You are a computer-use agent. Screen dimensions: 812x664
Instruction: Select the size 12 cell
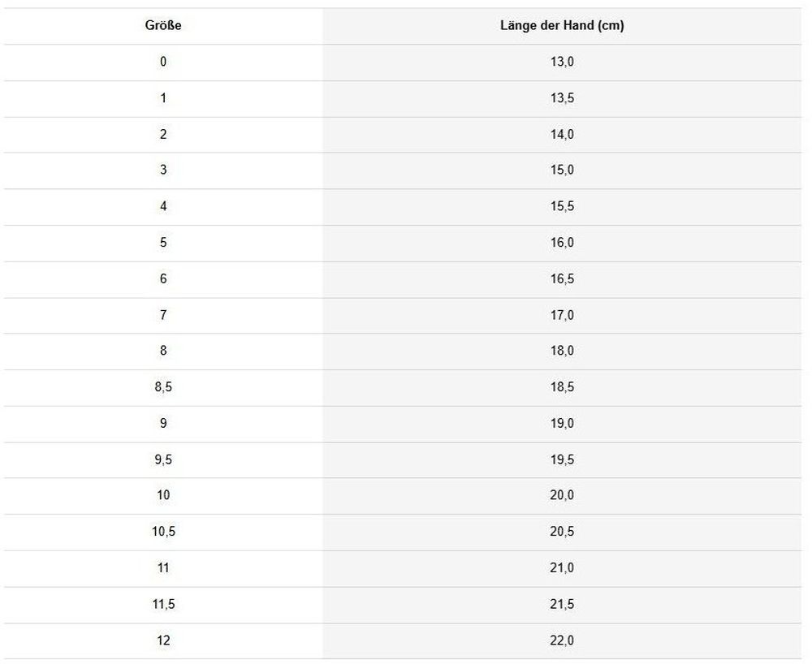click(x=163, y=641)
